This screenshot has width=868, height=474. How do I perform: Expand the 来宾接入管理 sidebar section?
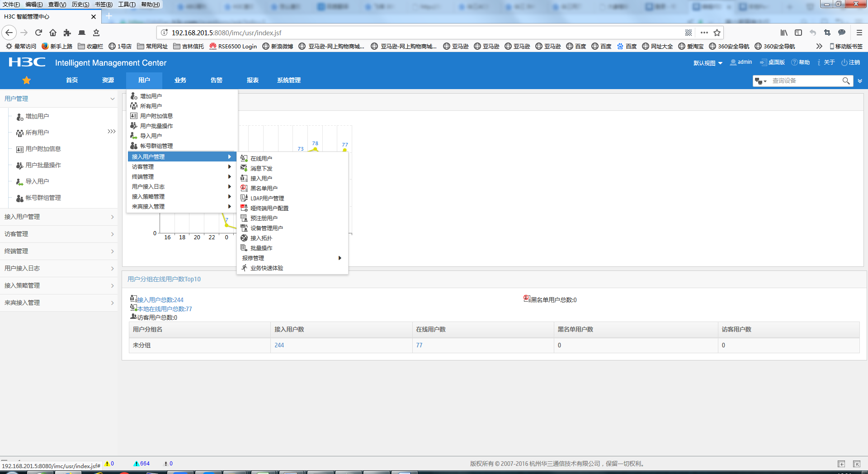(x=59, y=303)
